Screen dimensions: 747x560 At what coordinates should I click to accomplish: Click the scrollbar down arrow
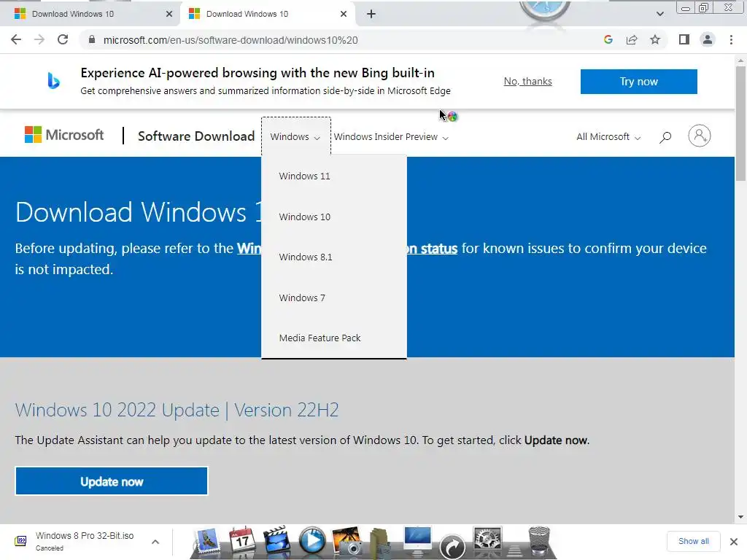pos(740,517)
